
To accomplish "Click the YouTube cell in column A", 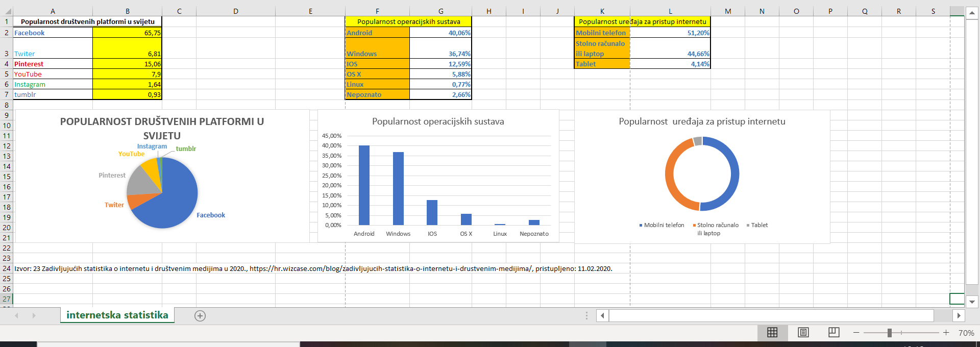I will click(x=53, y=74).
